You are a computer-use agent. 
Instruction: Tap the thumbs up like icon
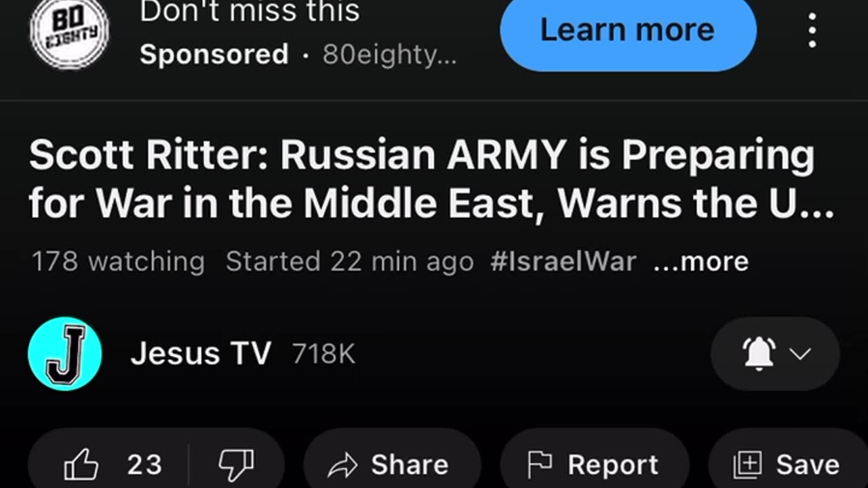(81, 465)
